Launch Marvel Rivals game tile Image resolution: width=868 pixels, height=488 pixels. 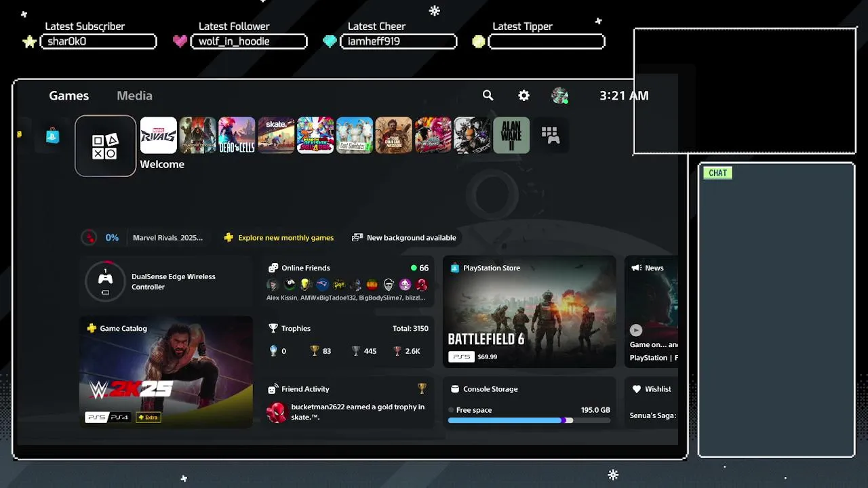pos(158,136)
